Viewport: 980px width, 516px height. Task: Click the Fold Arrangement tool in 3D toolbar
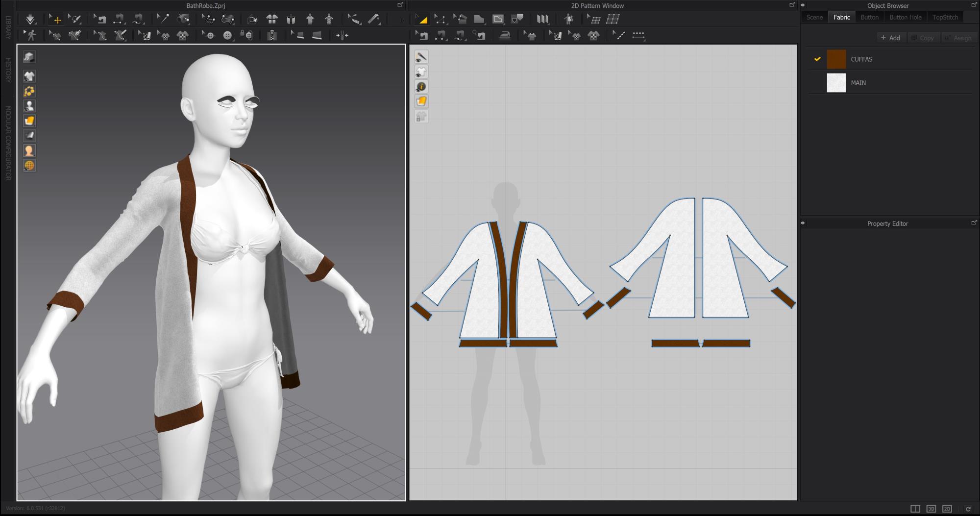pos(253,19)
